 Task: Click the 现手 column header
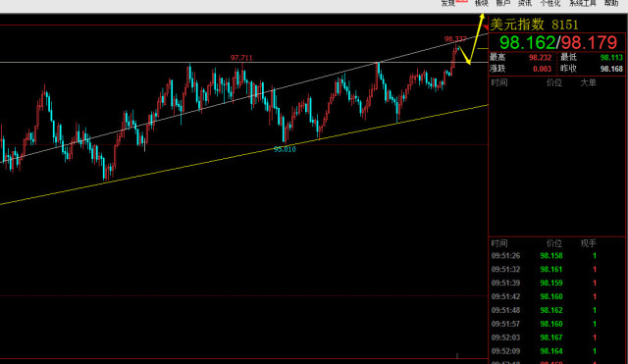point(589,243)
